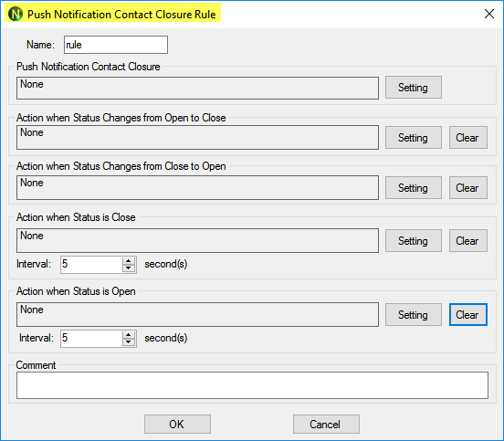Click the Push Notification Contact Closure Rule title text
The width and height of the screenshot is (504, 441).
tap(121, 15)
